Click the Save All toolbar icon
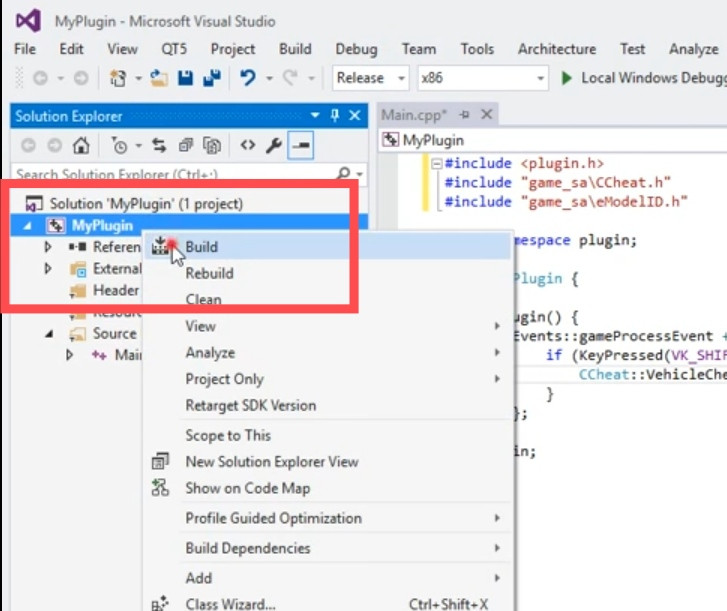This screenshot has height=611, width=727. (x=212, y=78)
